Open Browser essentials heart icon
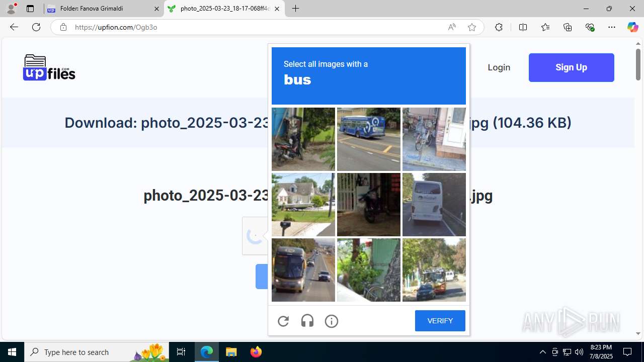 pos(590,27)
